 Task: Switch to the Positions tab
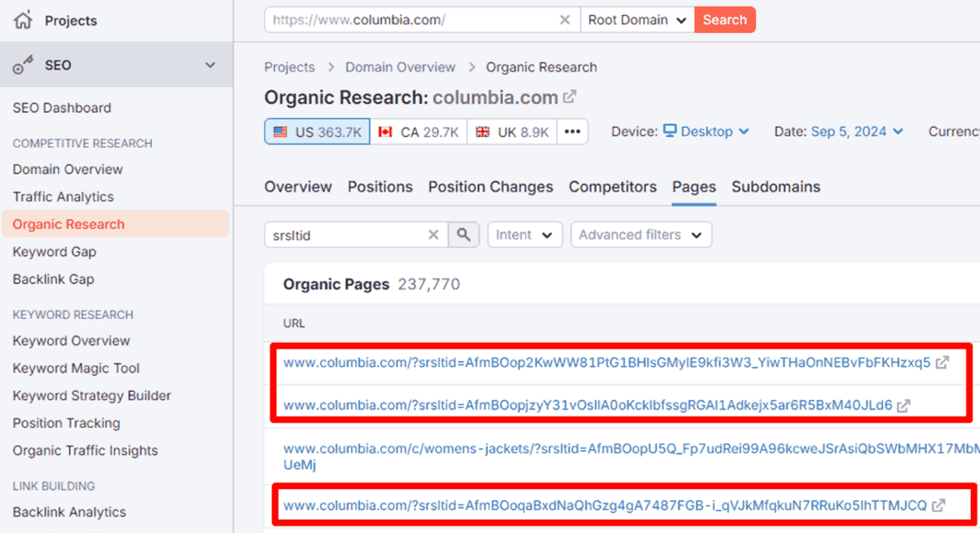tap(380, 187)
